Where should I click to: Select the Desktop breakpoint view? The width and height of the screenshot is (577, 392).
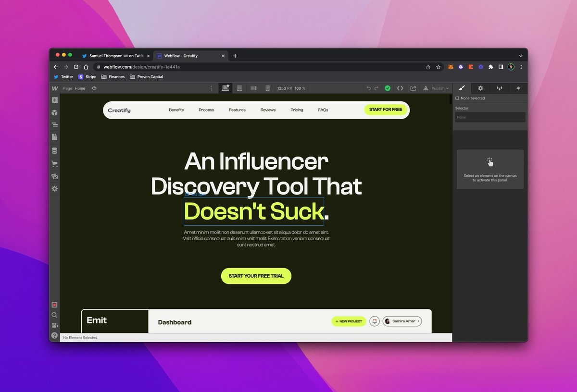(x=225, y=88)
